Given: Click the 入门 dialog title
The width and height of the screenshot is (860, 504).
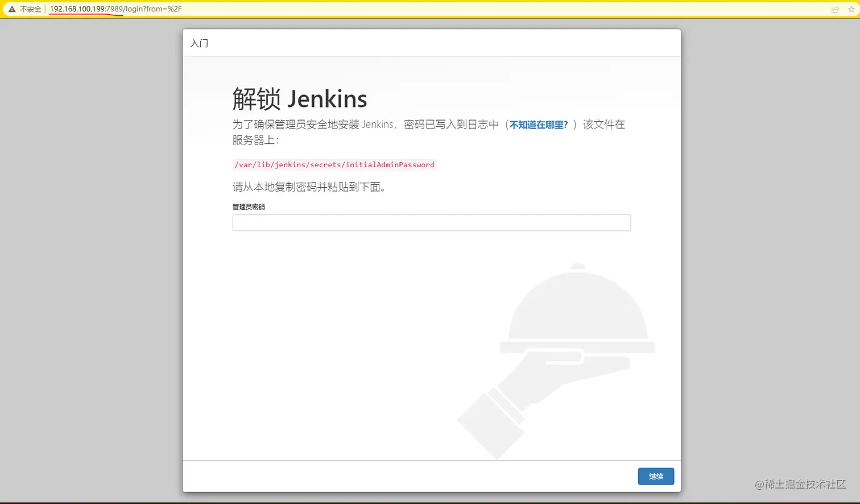Looking at the screenshot, I should (199, 43).
